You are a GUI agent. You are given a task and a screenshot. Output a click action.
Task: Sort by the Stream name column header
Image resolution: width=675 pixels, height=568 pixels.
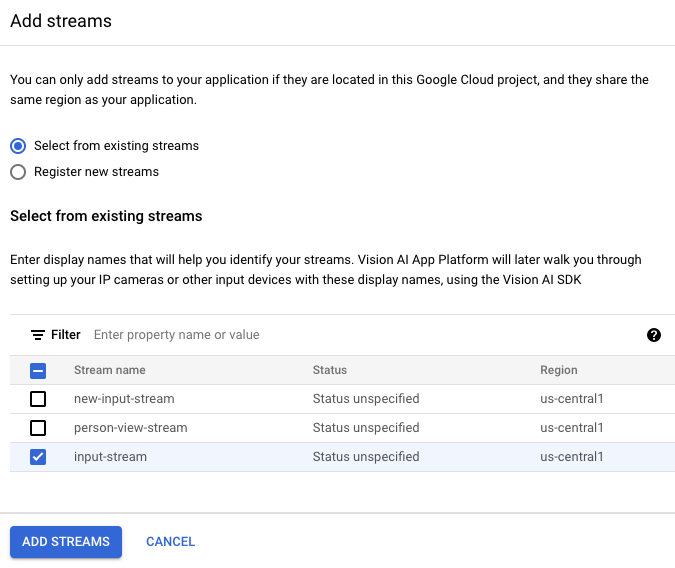[110, 370]
